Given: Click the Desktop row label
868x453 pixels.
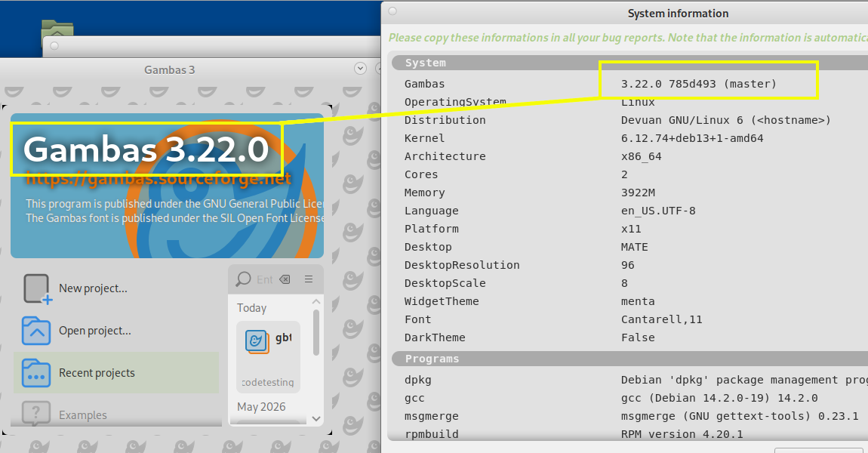Looking at the screenshot, I should click(428, 247).
